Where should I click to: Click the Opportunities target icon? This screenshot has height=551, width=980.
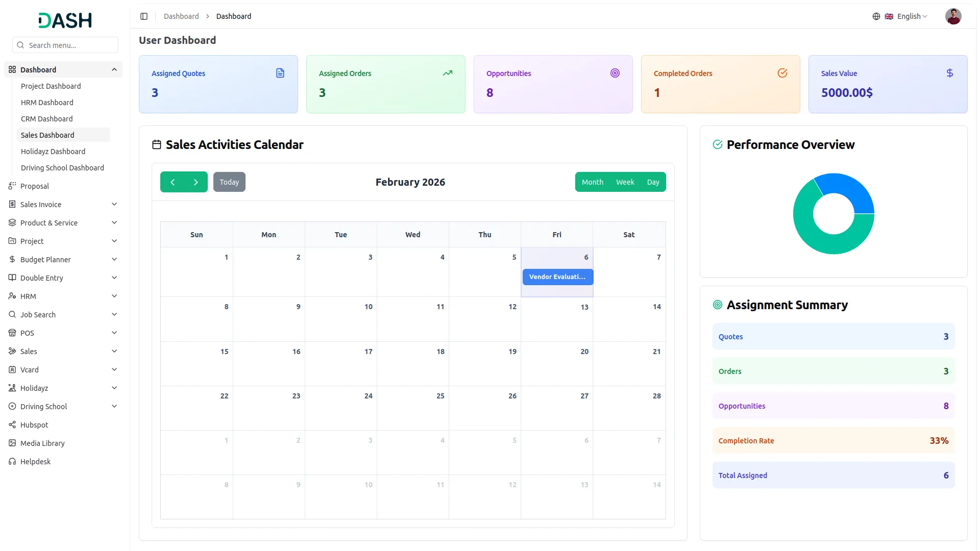tap(615, 73)
